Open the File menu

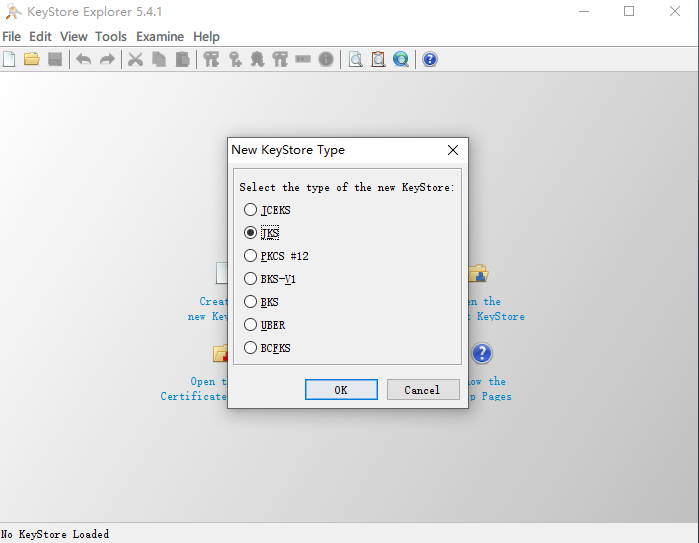tap(12, 37)
